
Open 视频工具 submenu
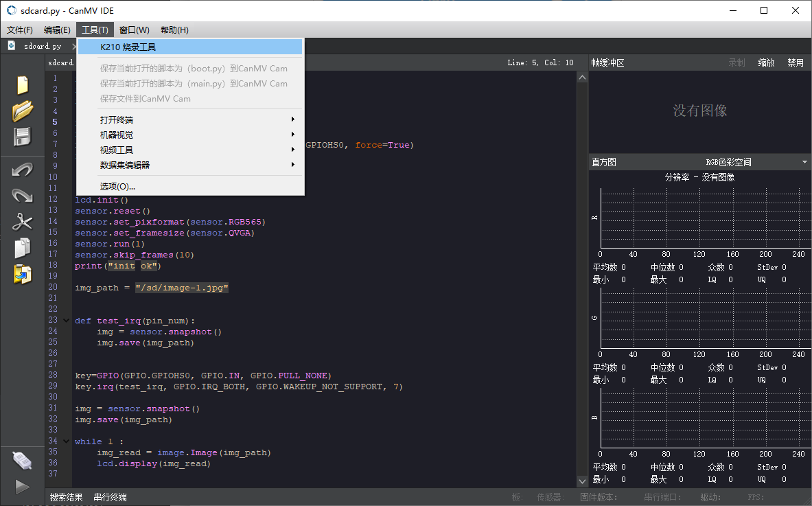tap(190, 150)
